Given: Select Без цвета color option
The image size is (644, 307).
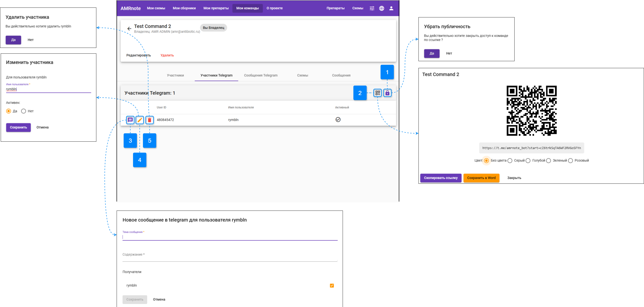Looking at the screenshot, I should click(486, 161).
